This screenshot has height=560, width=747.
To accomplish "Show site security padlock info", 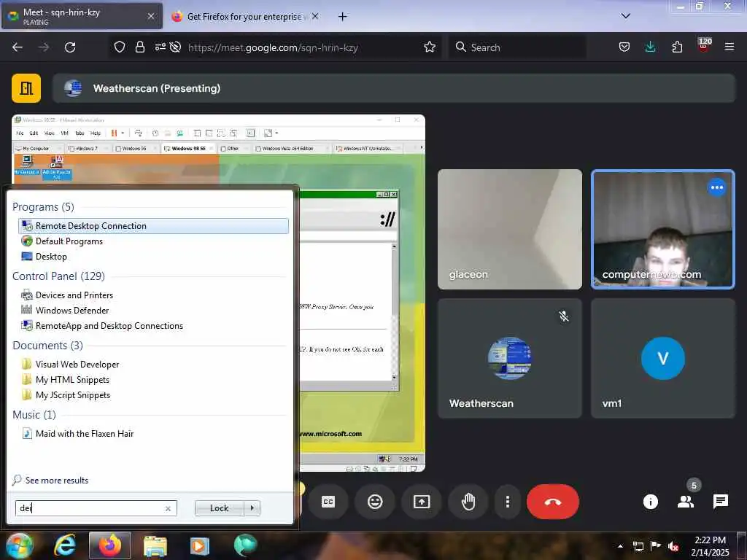I will pyautogui.click(x=139, y=47).
